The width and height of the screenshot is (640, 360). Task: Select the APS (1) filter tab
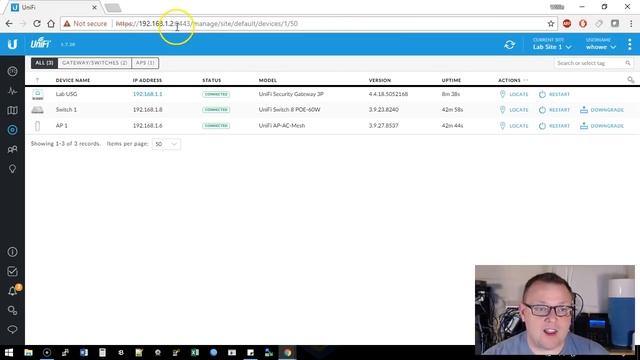coord(145,63)
